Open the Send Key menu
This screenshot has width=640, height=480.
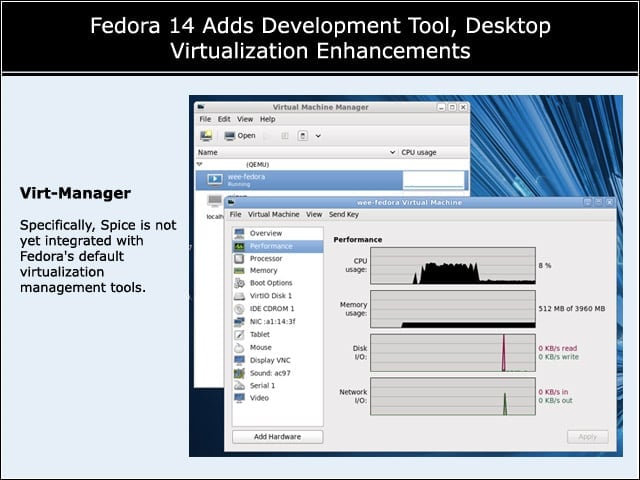point(344,214)
